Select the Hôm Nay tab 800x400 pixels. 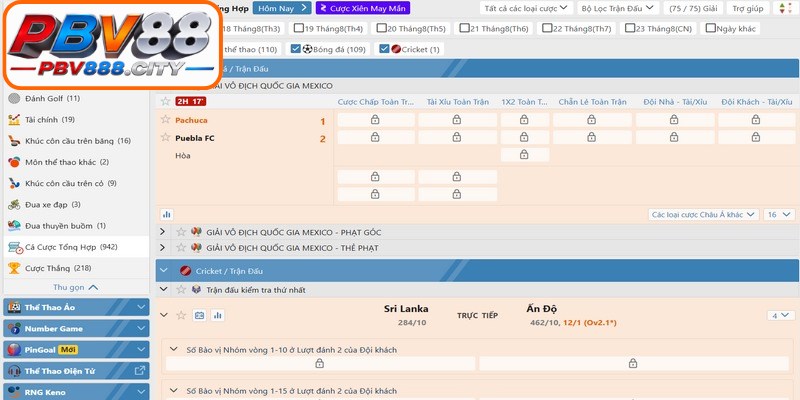coord(282,8)
